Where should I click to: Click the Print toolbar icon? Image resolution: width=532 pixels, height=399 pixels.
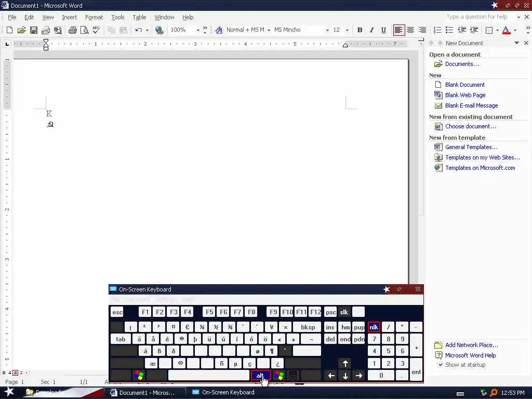(x=72, y=30)
